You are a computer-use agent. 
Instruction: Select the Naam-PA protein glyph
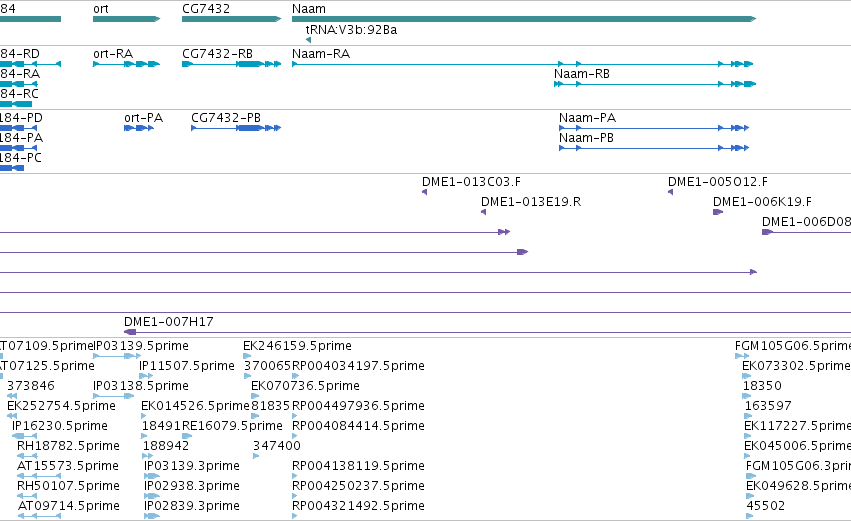click(x=654, y=128)
